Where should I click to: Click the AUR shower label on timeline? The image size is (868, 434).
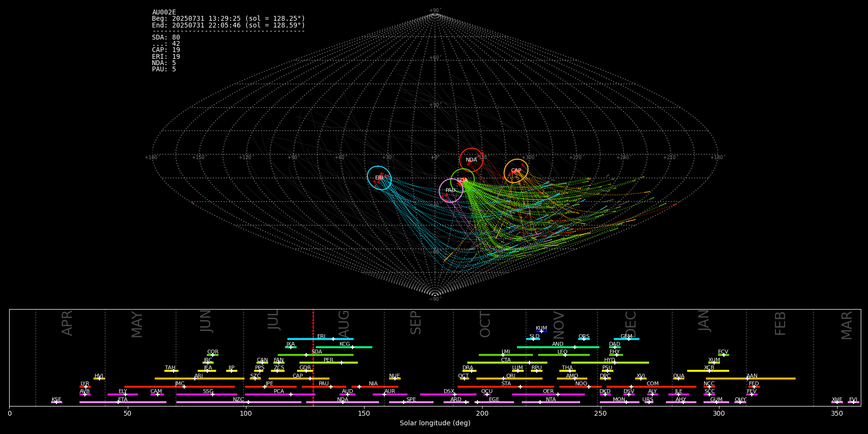point(390,392)
